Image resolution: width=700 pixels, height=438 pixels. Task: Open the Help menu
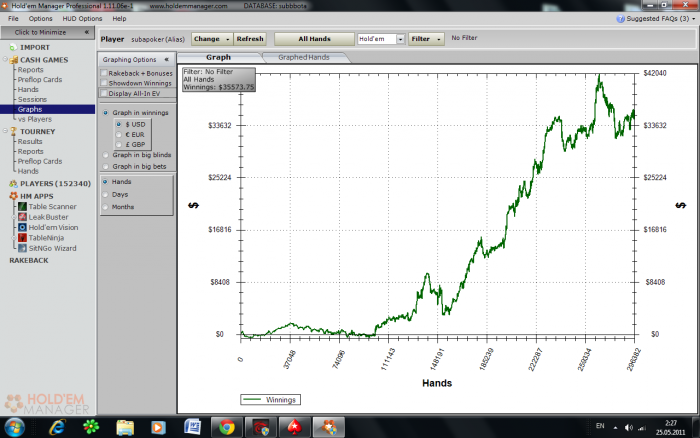[x=119, y=19]
